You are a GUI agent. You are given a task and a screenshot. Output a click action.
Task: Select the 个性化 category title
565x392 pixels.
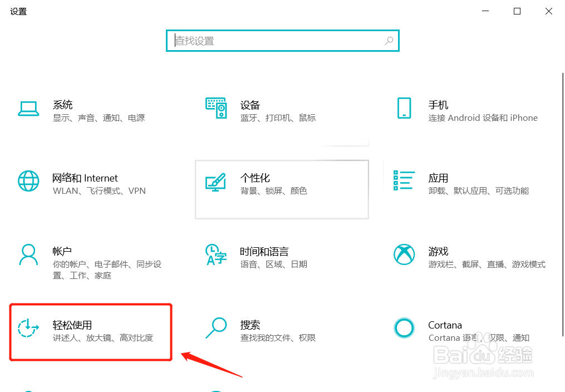[x=255, y=178]
